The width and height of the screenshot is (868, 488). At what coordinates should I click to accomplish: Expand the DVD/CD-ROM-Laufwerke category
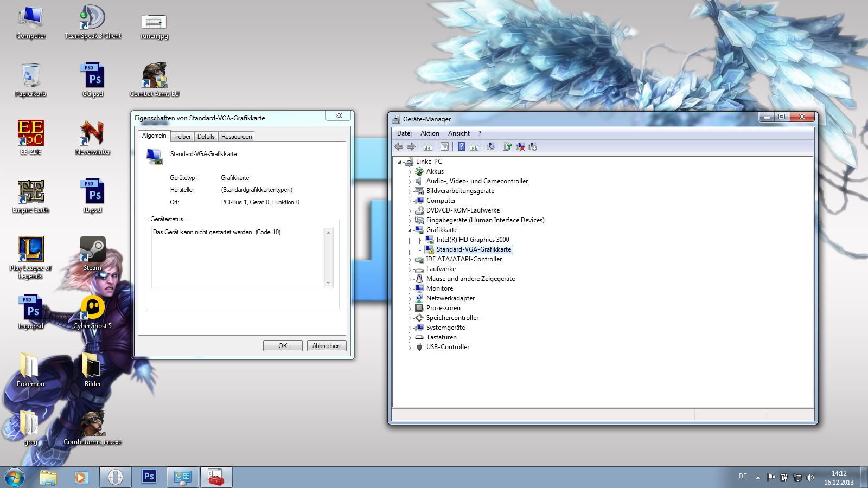(410, 211)
